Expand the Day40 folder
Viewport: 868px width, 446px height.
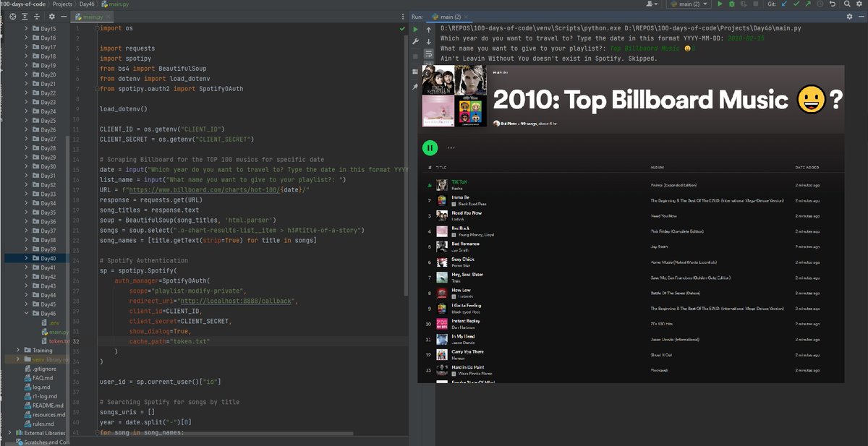pos(27,258)
